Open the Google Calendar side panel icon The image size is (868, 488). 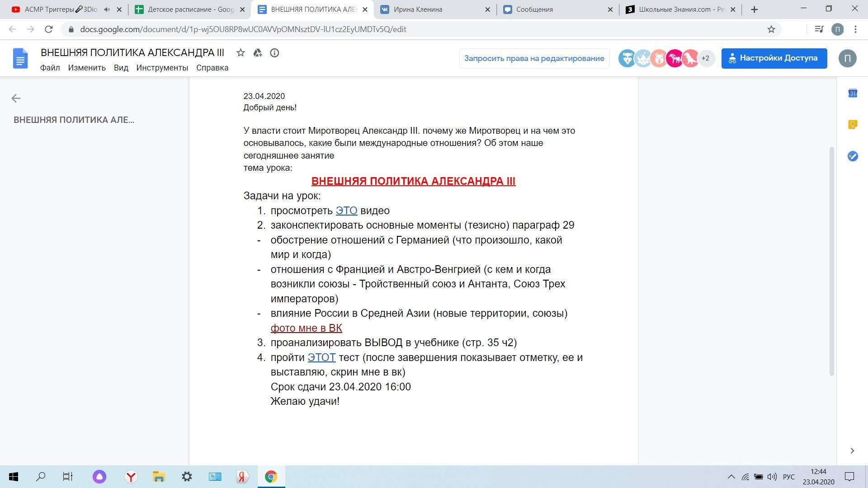point(853,93)
